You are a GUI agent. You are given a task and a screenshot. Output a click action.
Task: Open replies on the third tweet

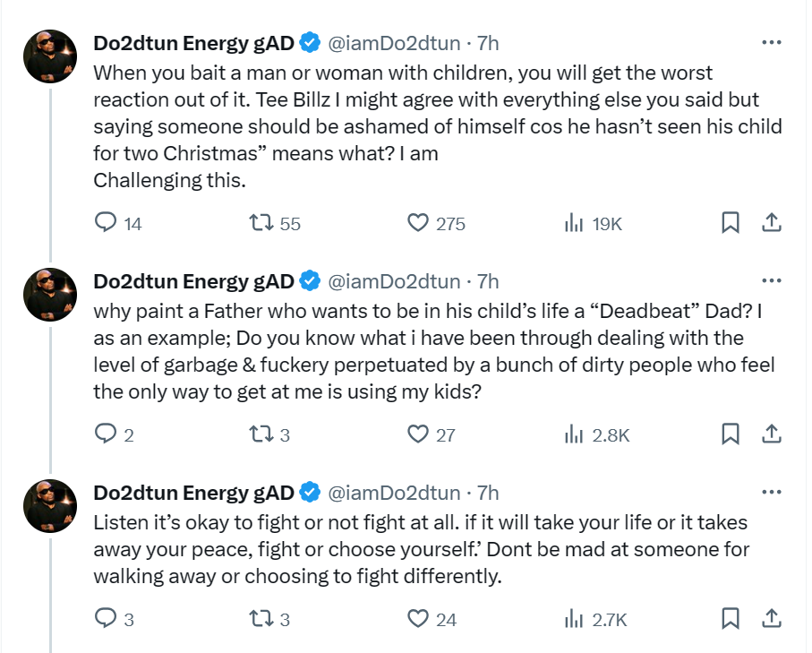click(x=107, y=619)
